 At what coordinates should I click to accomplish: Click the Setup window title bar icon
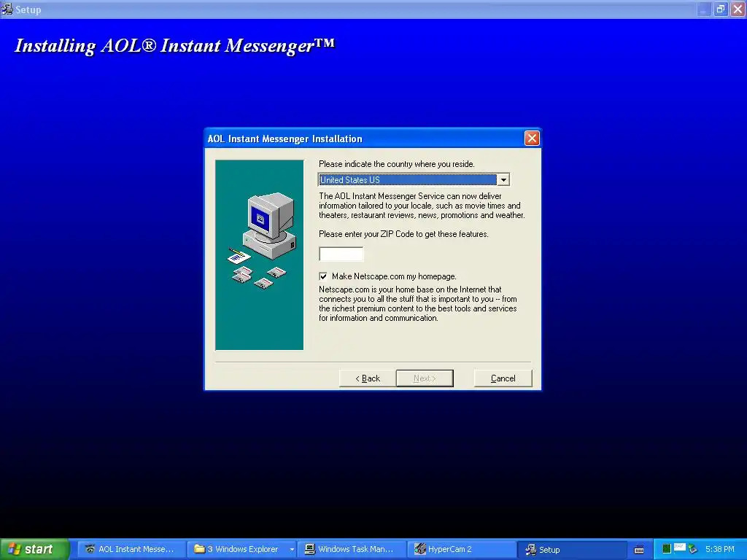click(x=7, y=9)
